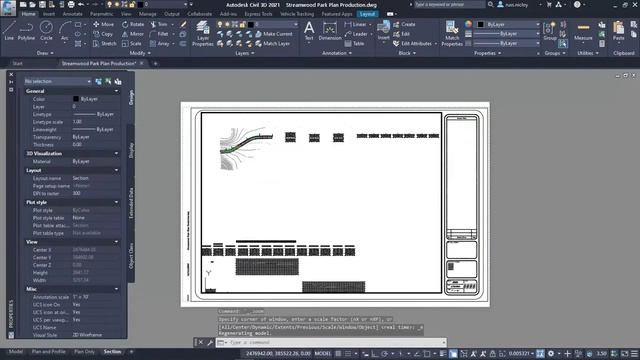Screen dimensions: 640x360
Task: Click the Insert block tool
Action: tap(383, 31)
